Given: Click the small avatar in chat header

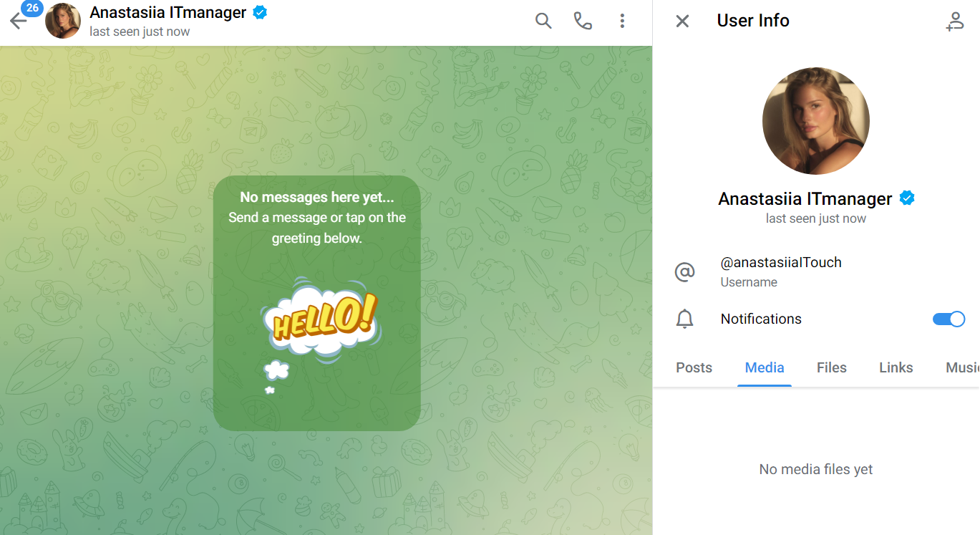Looking at the screenshot, I should tap(63, 21).
